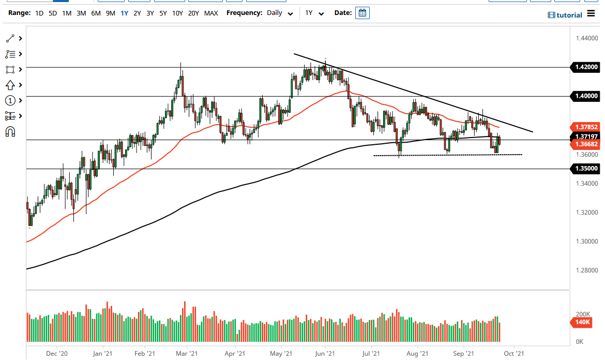Screen dimensions: 605x364
Task: Select the trend line drawing tool
Action: [10, 39]
